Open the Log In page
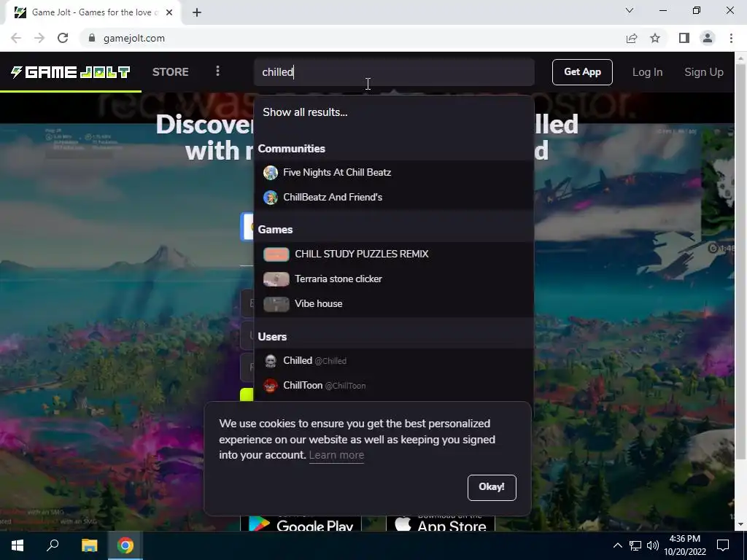This screenshot has height=560, width=747. [x=647, y=72]
